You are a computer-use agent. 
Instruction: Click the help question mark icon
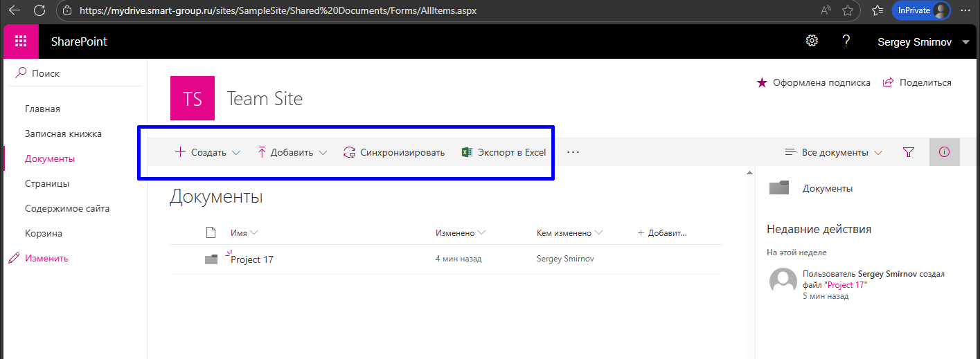(846, 41)
